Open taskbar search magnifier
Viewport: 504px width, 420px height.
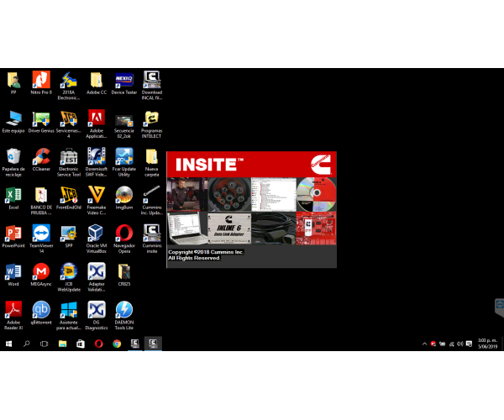(x=26, y=344)
